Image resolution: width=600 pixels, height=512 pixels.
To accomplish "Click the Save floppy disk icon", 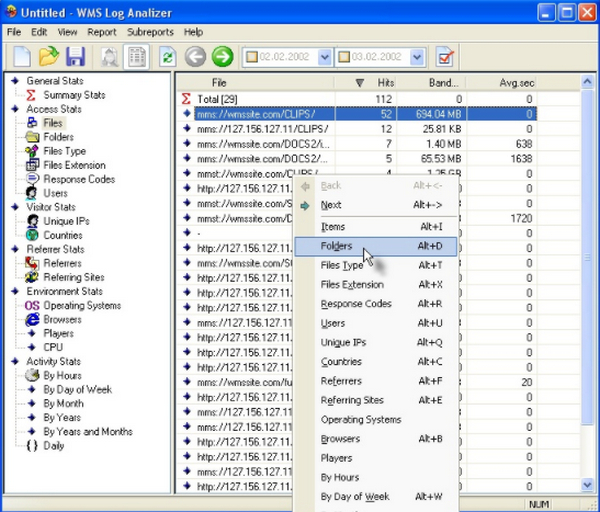I will click(75, 57).
